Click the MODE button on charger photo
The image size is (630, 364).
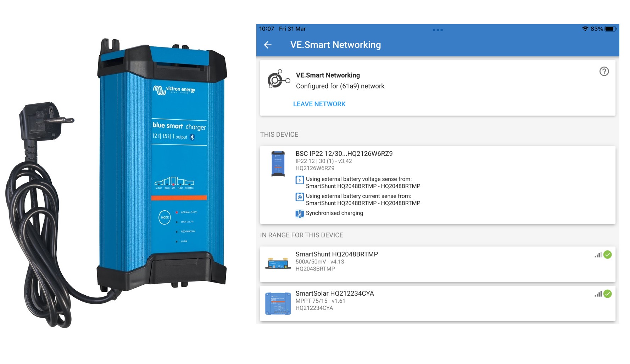tap(165, 217)
